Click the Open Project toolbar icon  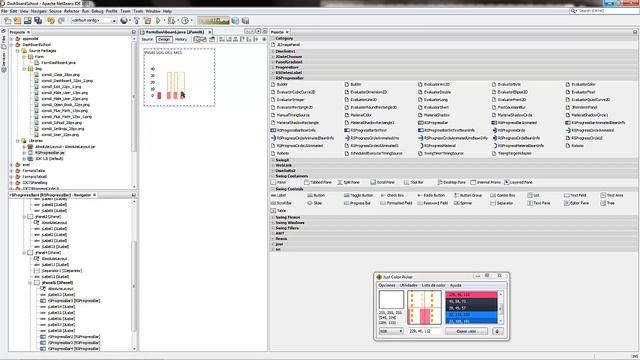pos(27,20)
